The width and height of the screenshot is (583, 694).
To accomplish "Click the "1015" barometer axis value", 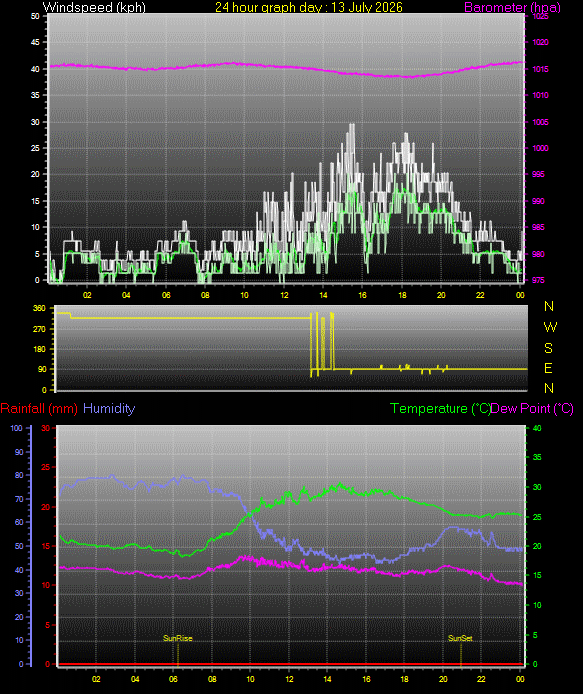I will 540,69.
